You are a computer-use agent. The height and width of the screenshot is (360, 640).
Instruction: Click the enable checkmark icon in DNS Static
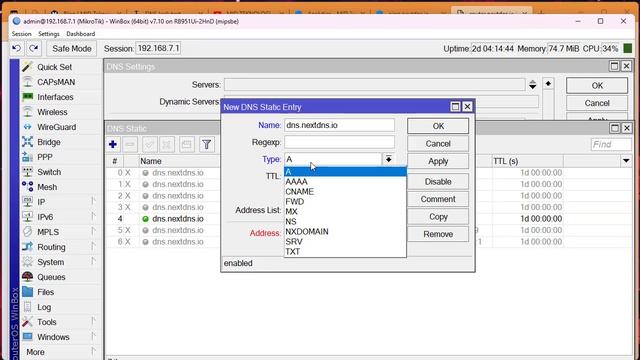coord(149,144)
